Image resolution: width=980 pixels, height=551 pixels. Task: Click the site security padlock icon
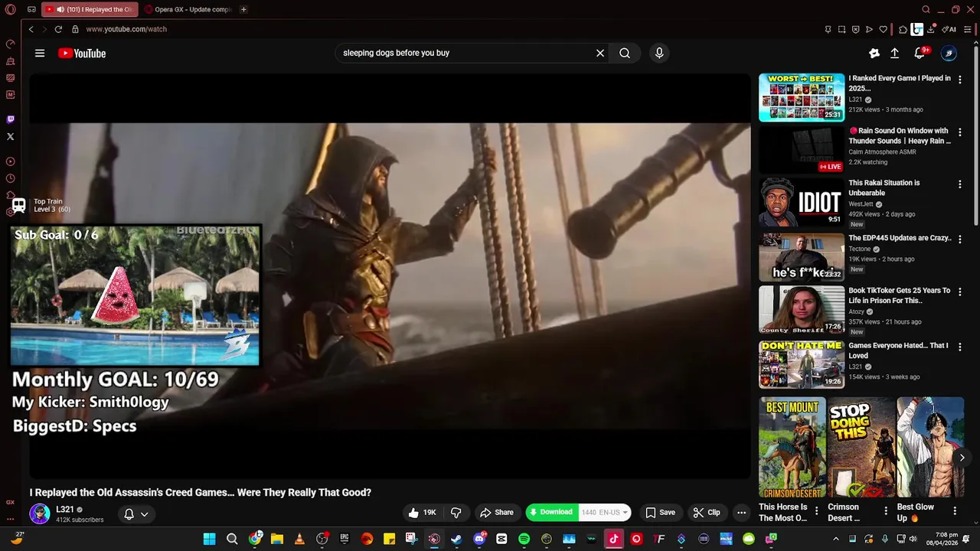tap(75, 29)
